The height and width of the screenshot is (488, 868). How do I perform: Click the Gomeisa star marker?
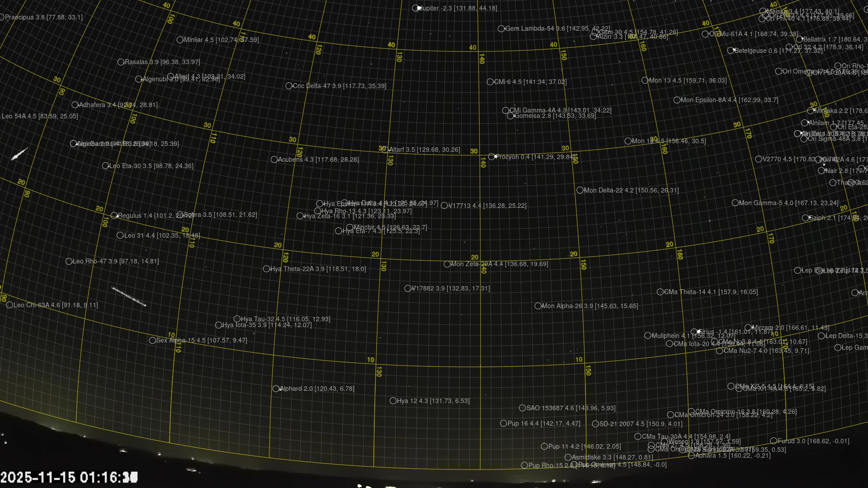tap(510, 116)
